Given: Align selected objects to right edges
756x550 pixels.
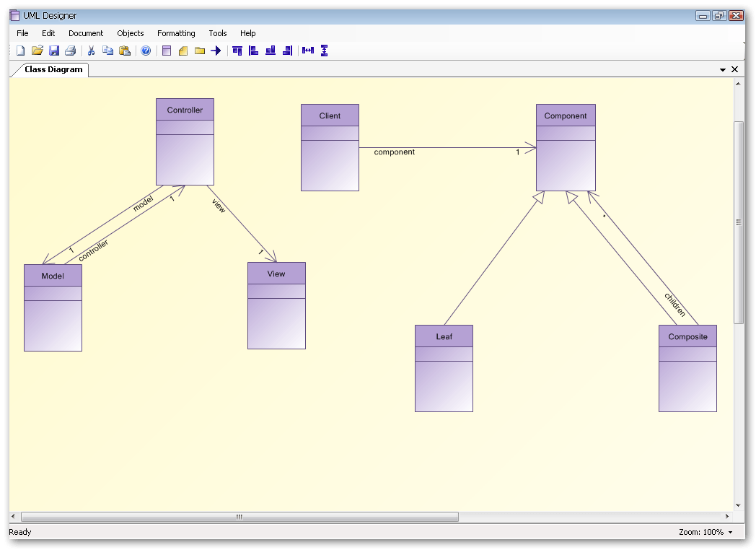Looking at the screenshot, I should 287,51.
